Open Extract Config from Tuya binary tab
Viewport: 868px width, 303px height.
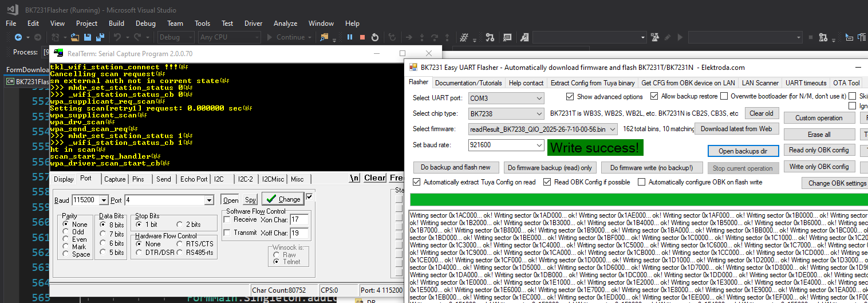592,83
